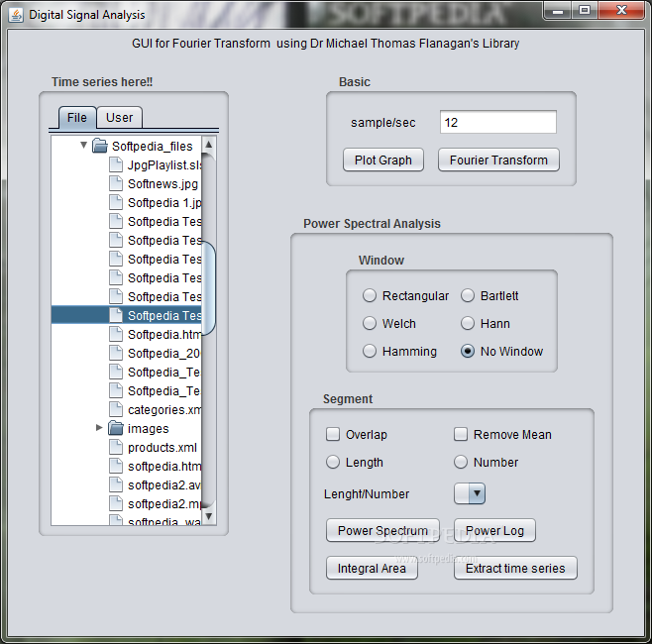Click the Integral Area button
This screenshot has width=652, height=644.
[x=372, y=569]
